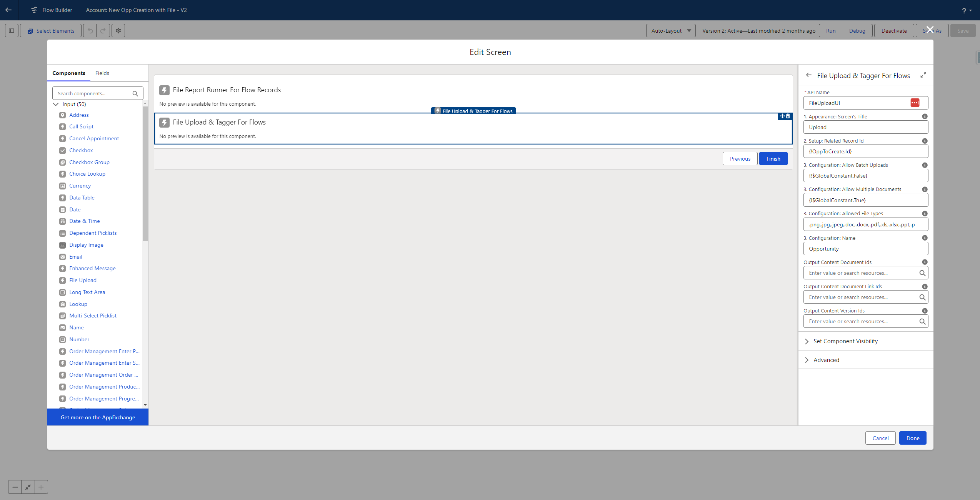Image resolution: width=980 pixels, height=500 pixels.
Task: Click search icon in Output Content Document Ids
Action: [922, 273]
